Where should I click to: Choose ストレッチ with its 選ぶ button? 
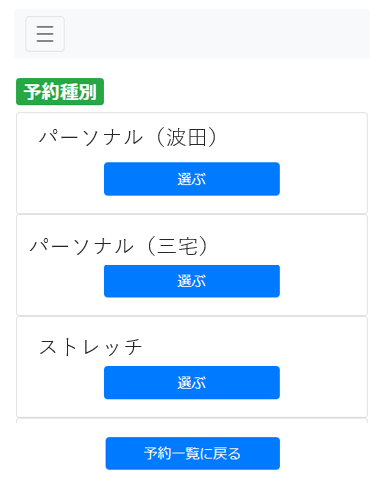[192, 383]
